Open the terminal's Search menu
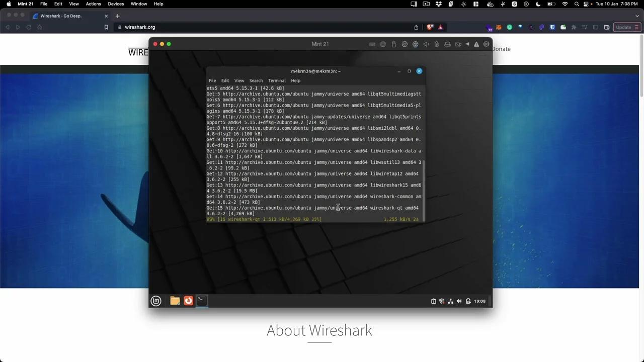 256,80
